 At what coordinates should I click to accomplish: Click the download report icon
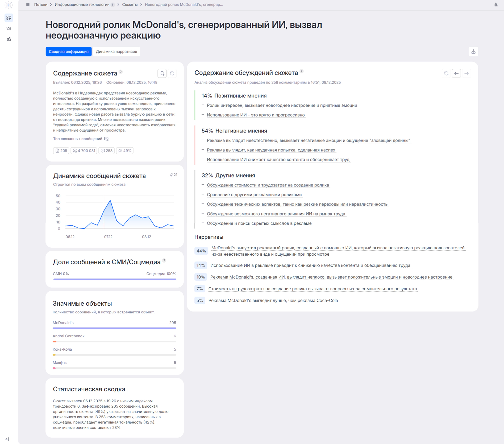click(x=473, y=52)
